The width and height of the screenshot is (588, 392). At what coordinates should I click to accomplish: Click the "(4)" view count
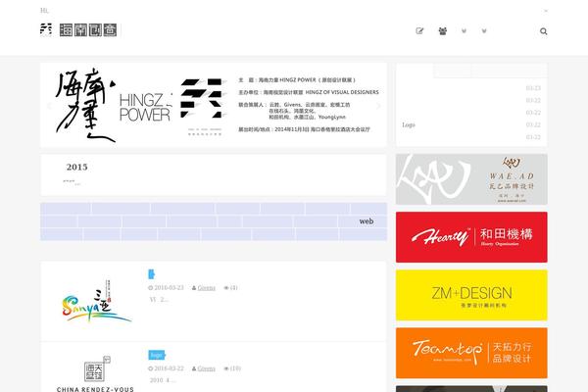234,288
